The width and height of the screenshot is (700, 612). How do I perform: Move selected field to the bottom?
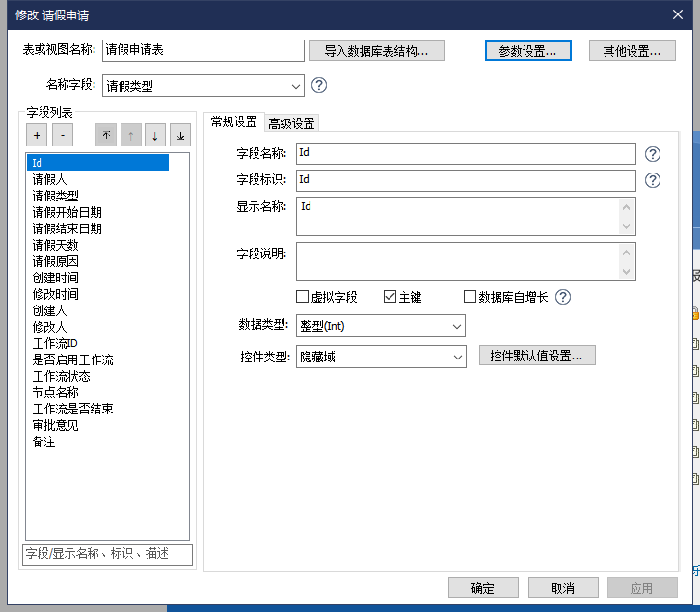point(180,136)
